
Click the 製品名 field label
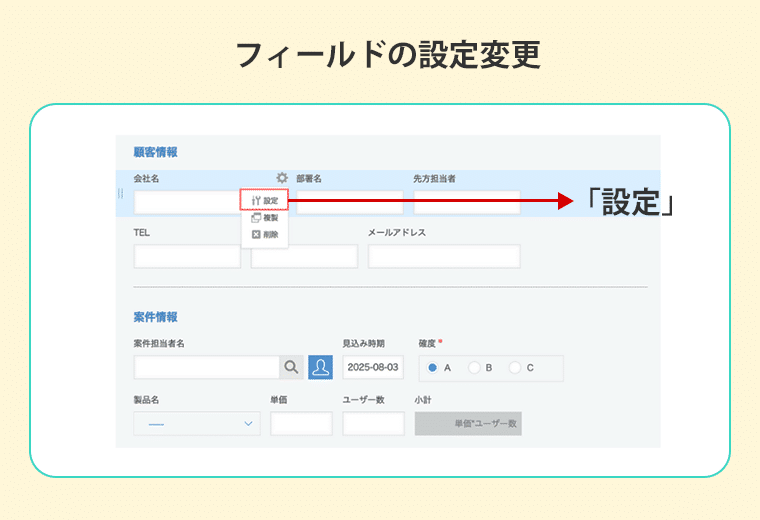[146, 400]
